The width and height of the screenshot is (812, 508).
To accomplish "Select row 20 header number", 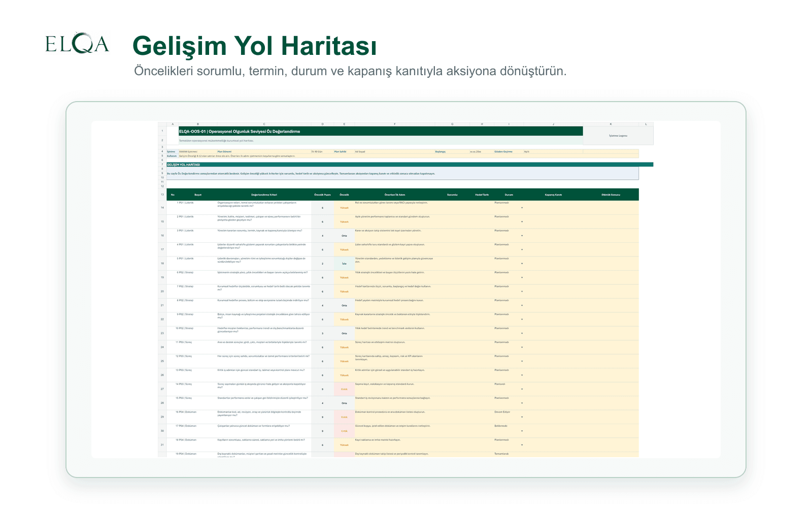I will (162, 292).
